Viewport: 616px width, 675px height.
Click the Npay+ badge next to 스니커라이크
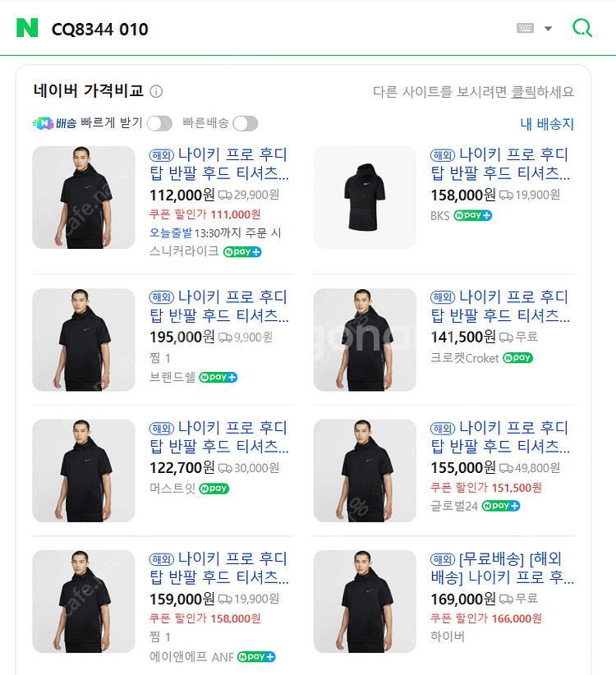242,252
